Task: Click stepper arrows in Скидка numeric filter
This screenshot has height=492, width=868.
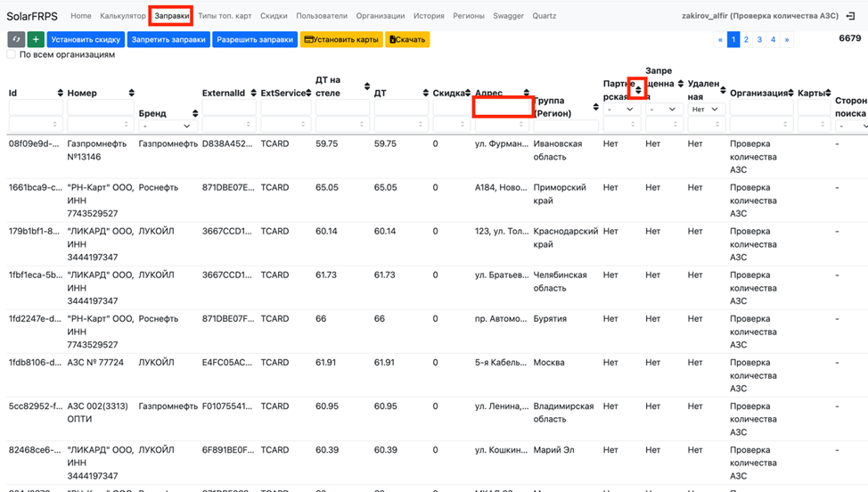Action: [x=463, y=125]
